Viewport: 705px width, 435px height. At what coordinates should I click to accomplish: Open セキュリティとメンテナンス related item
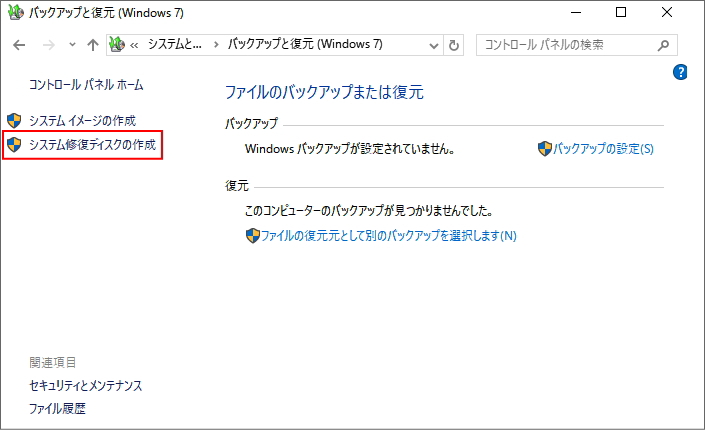tap(86, 385)
